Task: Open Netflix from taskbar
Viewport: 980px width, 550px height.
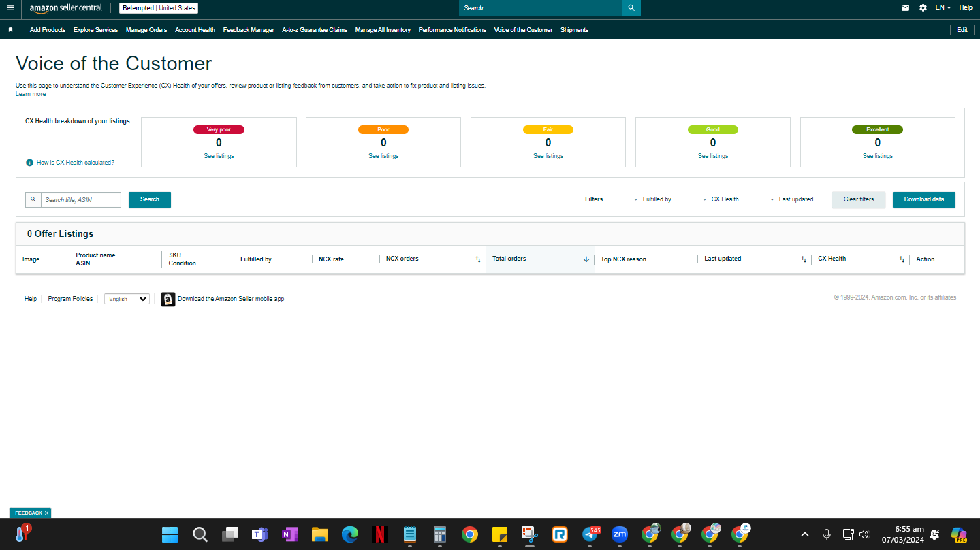Action: click(380, 534)
